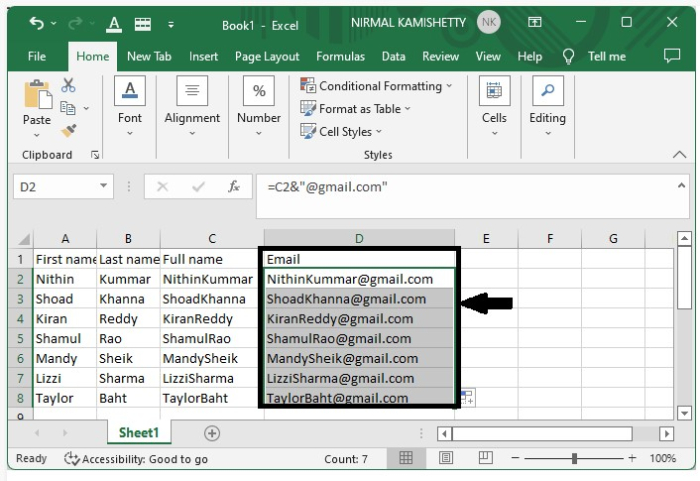Open the Copy options dropdown arrow

pyautogui.click(x=86, y=108)
